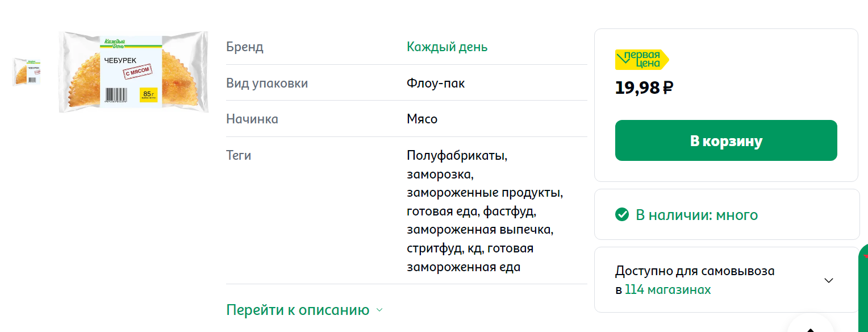868x332 pixels.
Task: Click the yellow Первая цена badge
Action: (642, 59)
